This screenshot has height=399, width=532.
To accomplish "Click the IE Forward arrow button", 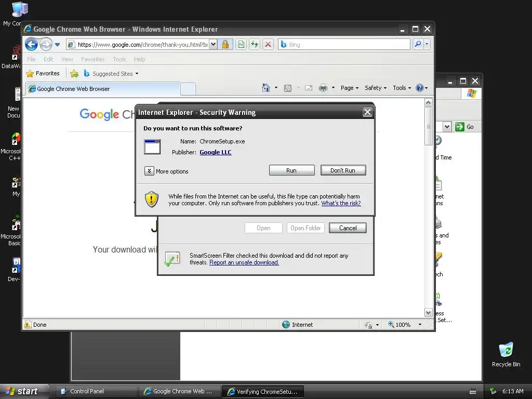I will point(46,45).
